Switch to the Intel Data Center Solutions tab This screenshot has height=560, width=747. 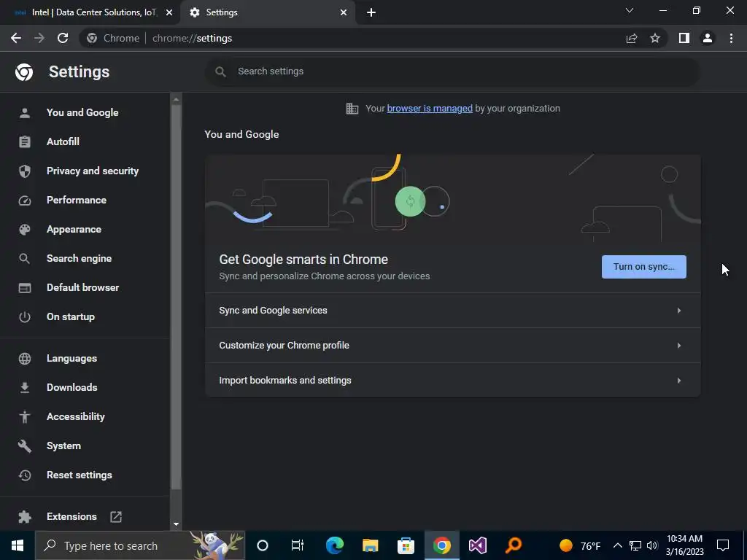[88, 12]
